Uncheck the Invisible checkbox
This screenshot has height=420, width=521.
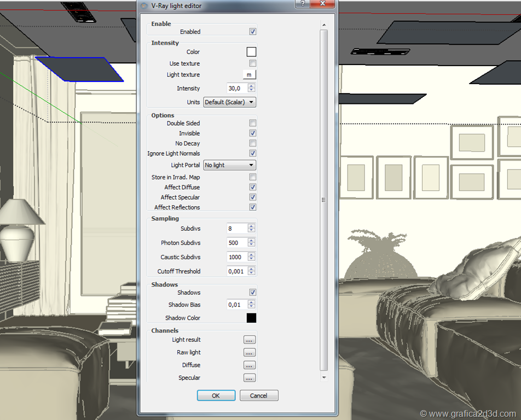tap(253, 133)
